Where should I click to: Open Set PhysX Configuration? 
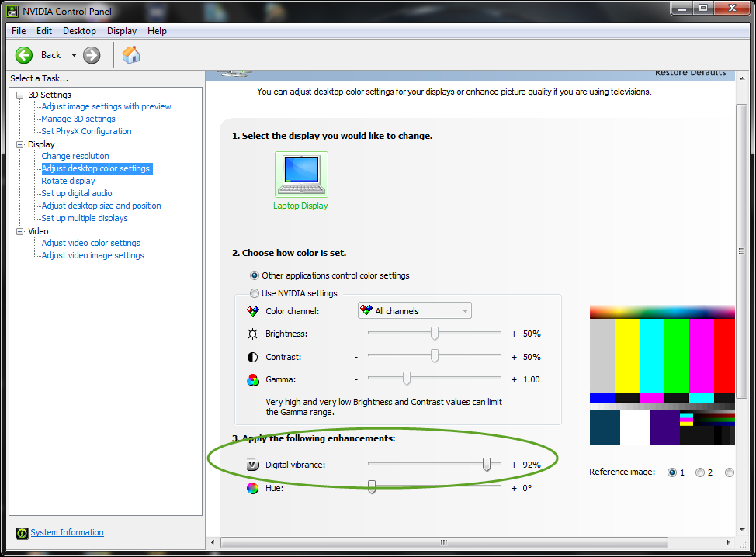[x=86, y=131]
